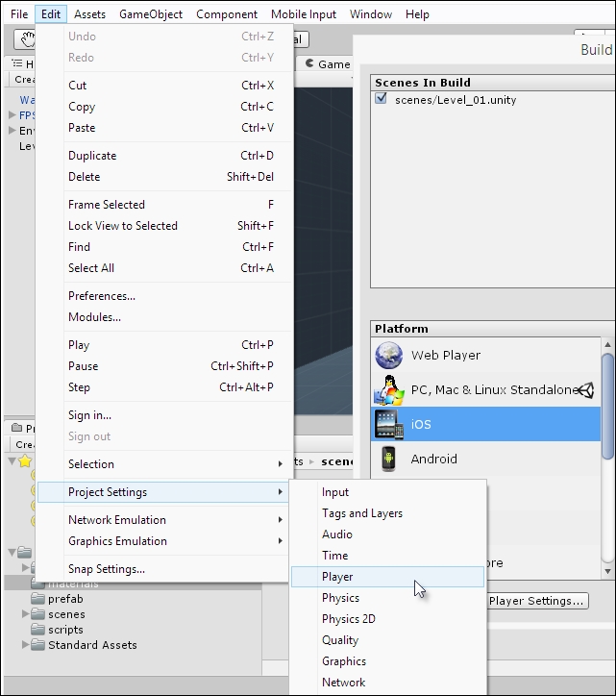This screenshot has width=616, height=696.
Task: Choose Network project settings
Action: point(387,683)
